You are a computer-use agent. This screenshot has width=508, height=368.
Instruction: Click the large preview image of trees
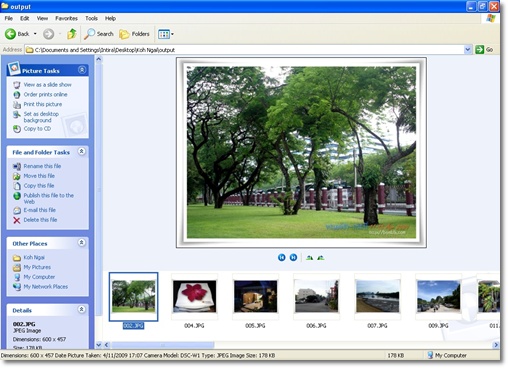click(301, 153)
